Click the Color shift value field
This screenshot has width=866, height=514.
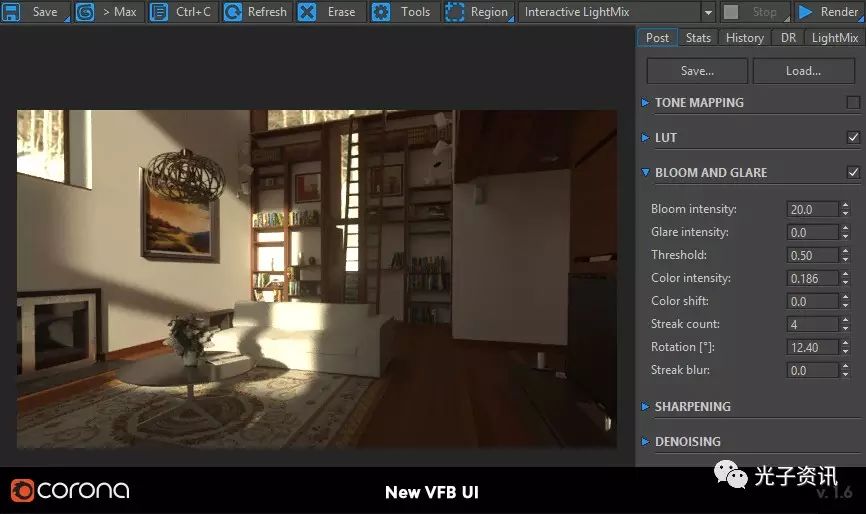click(812, 301)
